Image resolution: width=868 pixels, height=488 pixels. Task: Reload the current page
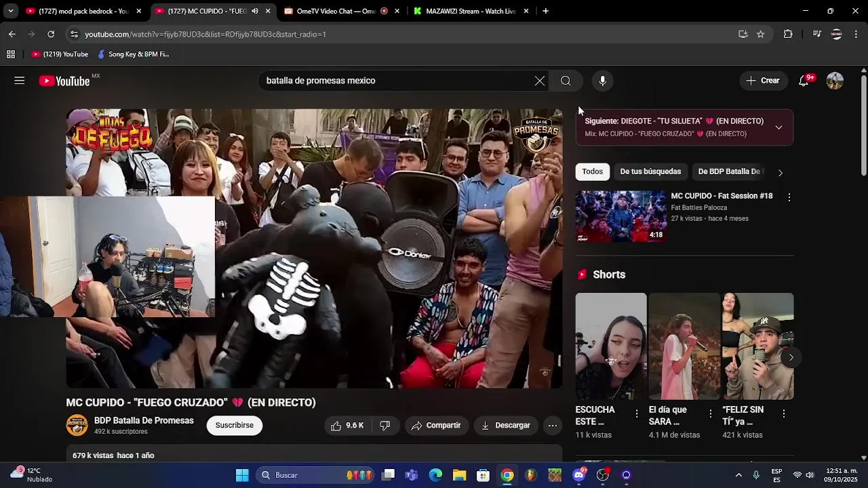click(x=51, y=34)
